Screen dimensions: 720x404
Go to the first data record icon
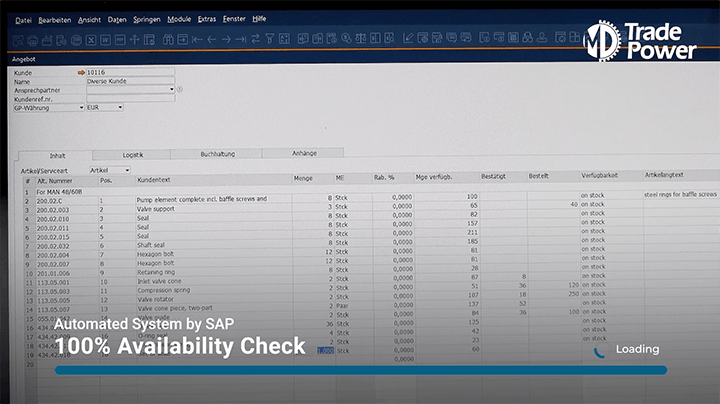pyautogui.click(x=196, y=40)
